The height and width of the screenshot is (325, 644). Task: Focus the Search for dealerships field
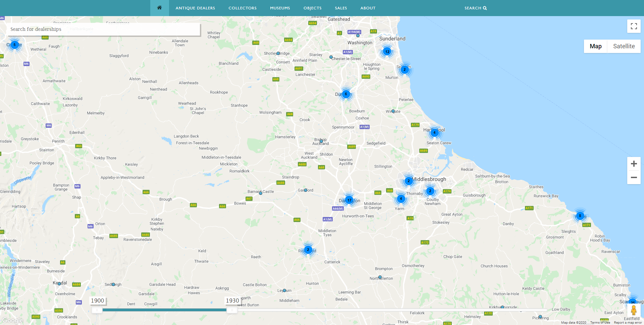pos(103,29)
